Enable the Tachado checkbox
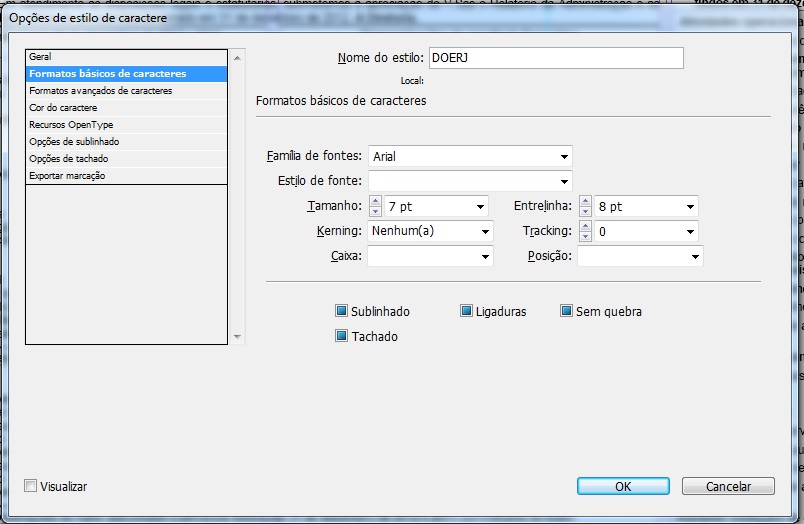 pos(342,336)
